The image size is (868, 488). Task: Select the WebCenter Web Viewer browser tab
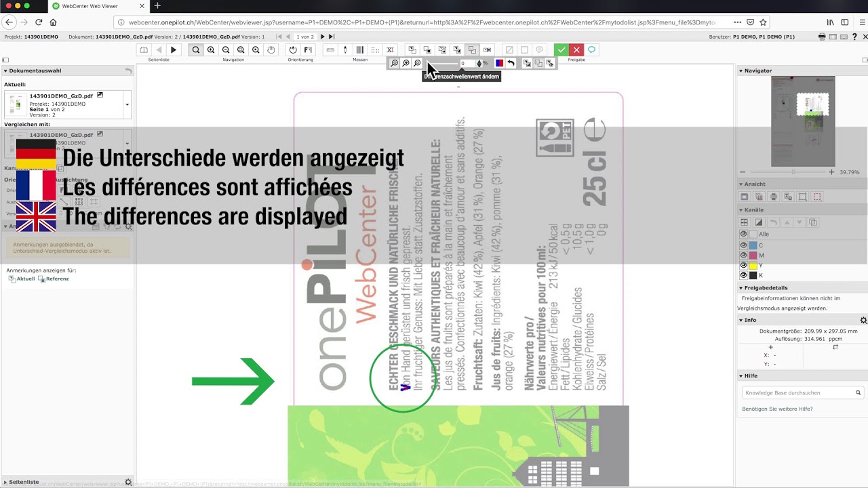coord(99,5)
